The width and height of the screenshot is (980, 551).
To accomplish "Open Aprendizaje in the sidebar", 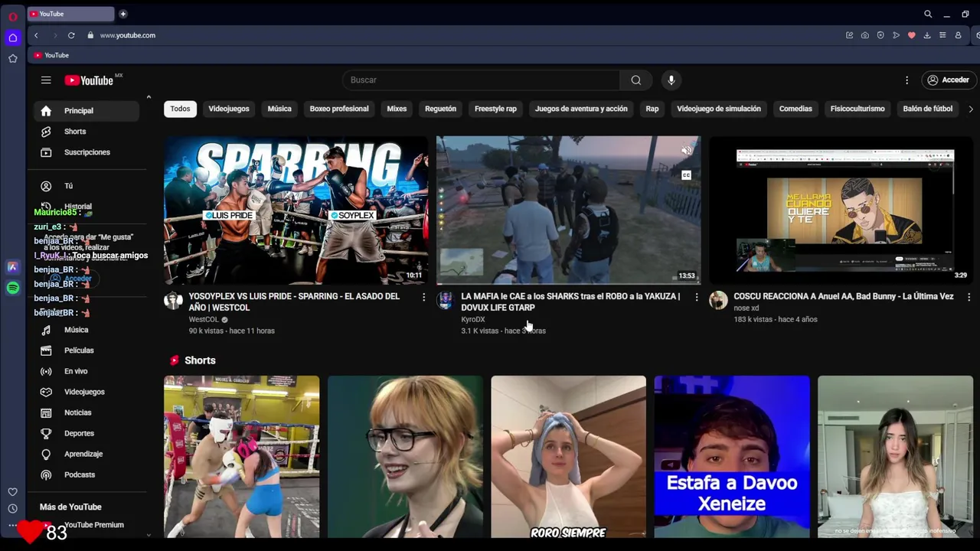I will [x=87, y=454].
